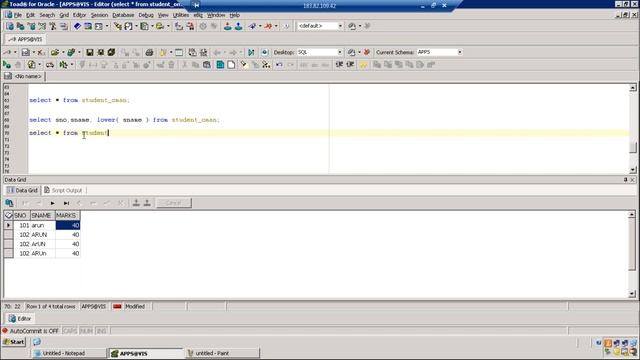
Task: Click the yellow highlighted icon in the editor toolbar
Action: coord(363,65)
